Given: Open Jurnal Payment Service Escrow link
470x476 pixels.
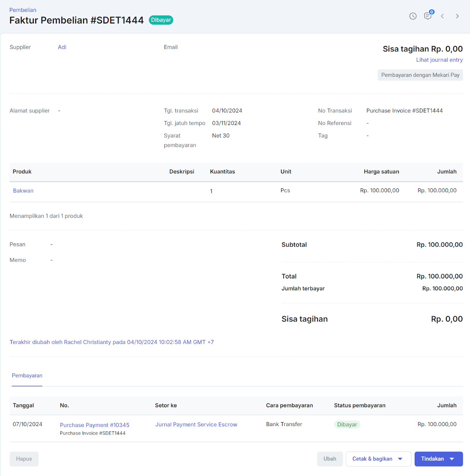Looking at the screenshot, I should [x=196, y=425].
